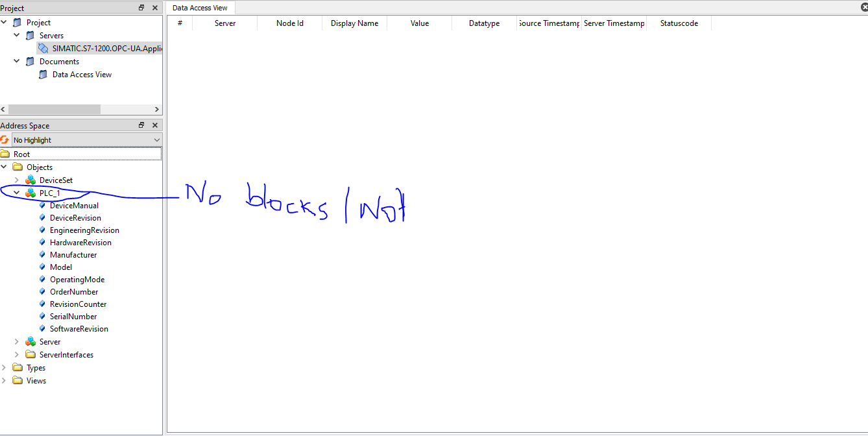Image resolution: width=868 pixels, height=436 pixels.
Task: Expand the ServerInterfaces node
Action: click(x=17, y=354)
